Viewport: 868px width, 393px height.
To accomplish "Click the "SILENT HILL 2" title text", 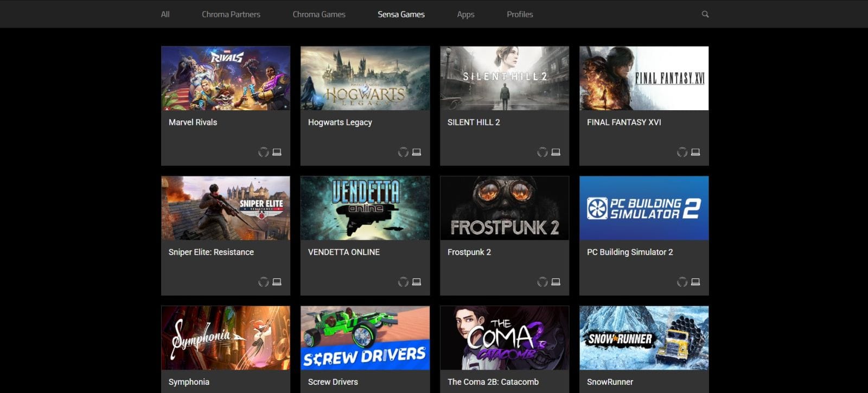I will point(474,122).
